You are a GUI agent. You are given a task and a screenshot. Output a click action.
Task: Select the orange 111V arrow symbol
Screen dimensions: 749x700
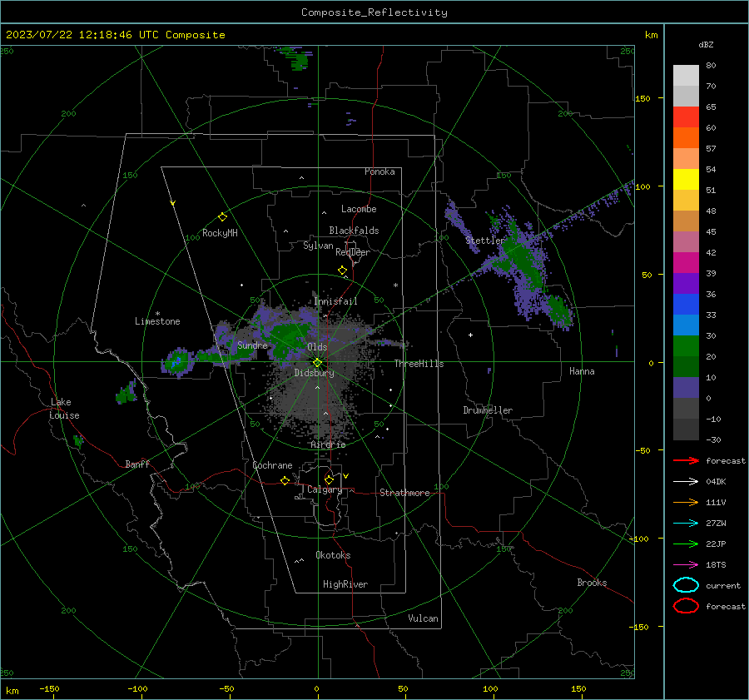(x=686, y=502)
